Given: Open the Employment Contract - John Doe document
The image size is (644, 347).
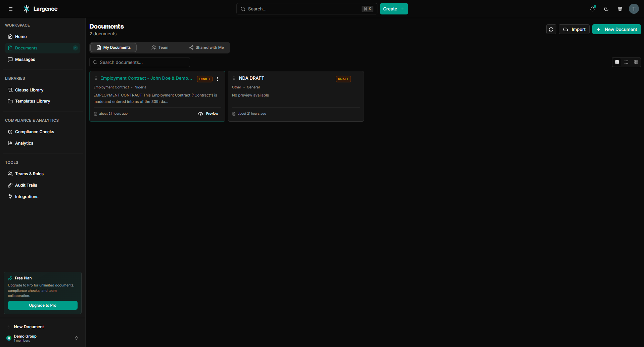Looking at the screenshot, I should (x=146, y=78).
